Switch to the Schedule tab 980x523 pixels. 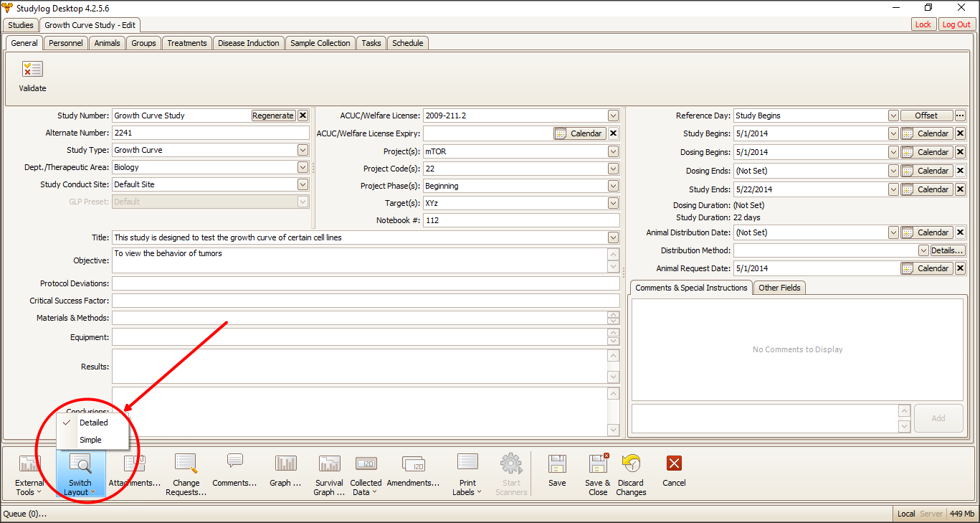pos(408,43)
